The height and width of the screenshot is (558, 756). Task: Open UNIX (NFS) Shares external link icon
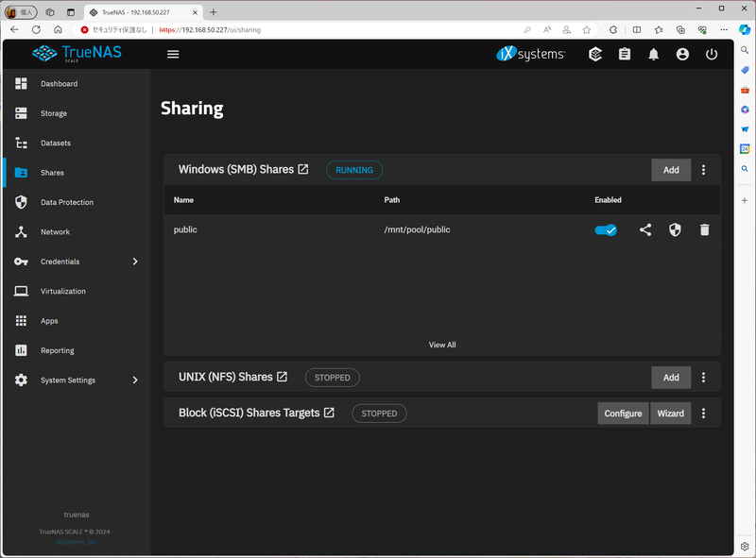pyautogui.click(x=282, y=377)
